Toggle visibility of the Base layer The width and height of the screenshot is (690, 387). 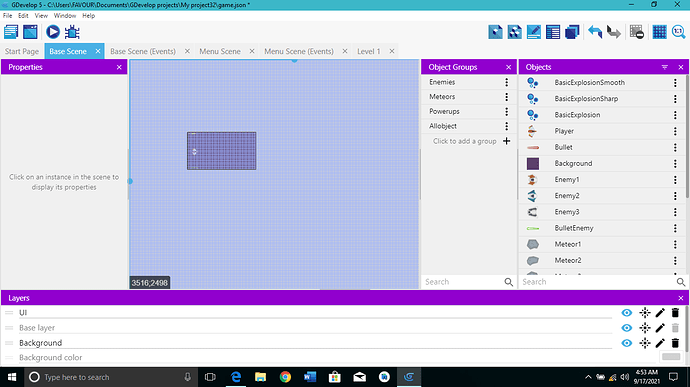click(627, 328)
